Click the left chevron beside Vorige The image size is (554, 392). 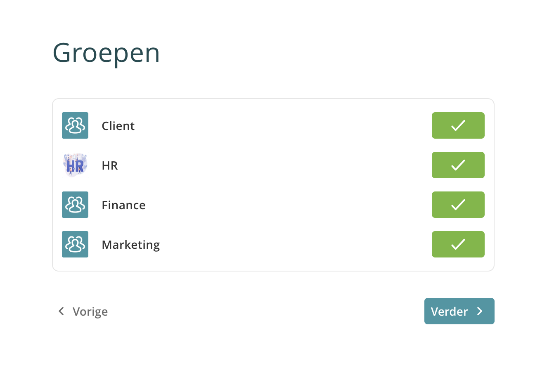(62, 311)
